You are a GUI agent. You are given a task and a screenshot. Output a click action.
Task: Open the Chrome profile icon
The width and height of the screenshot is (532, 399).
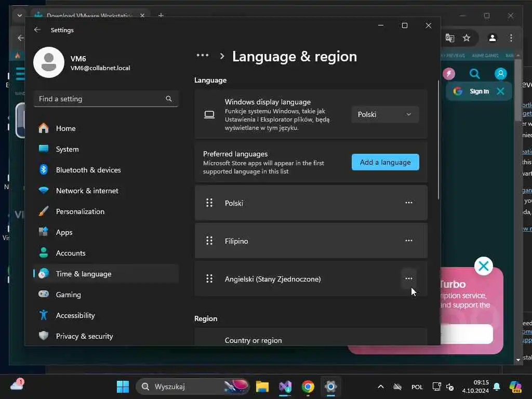(493, 38)
